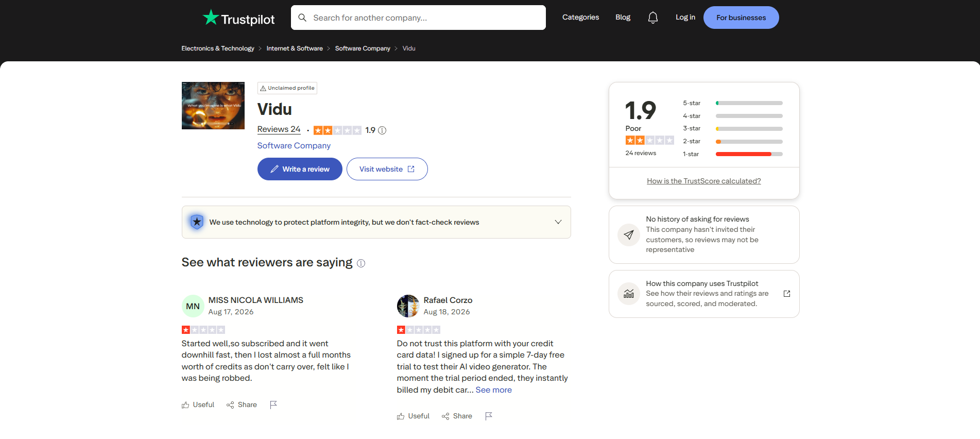Flag Rafael Corzo's review
The width and height of the screenshot is (980, 439).
[x=489, y=416]
